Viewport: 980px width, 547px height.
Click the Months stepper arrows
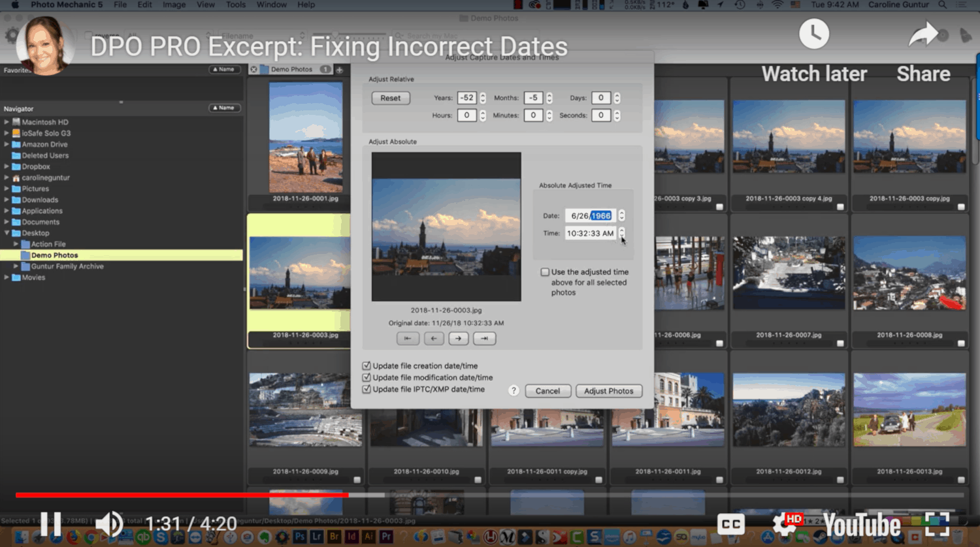pos(549,98)
